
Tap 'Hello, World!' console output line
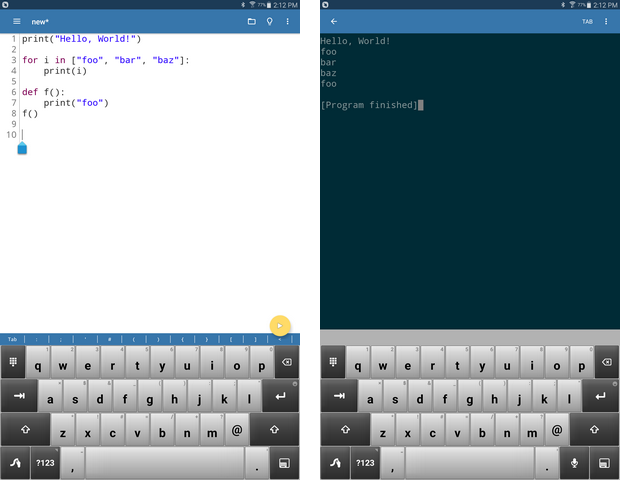[x=355, y=41]
